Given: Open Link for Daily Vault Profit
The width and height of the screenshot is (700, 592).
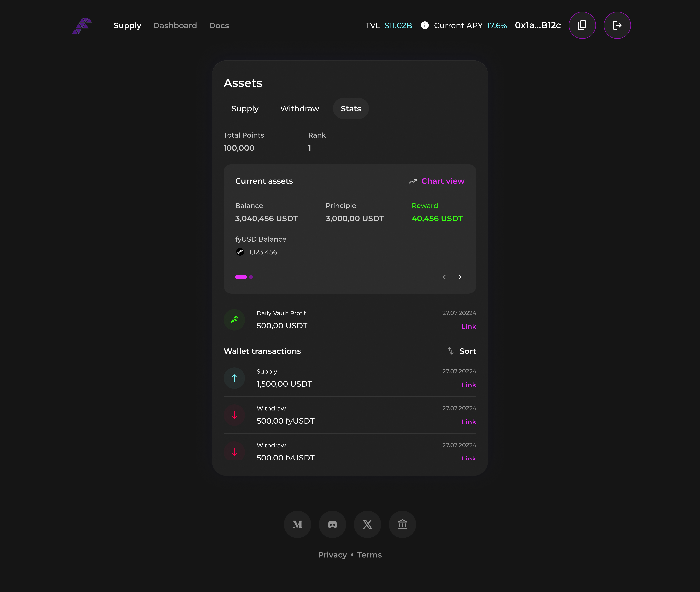Looking at the screenshot, I should [468, 326].
